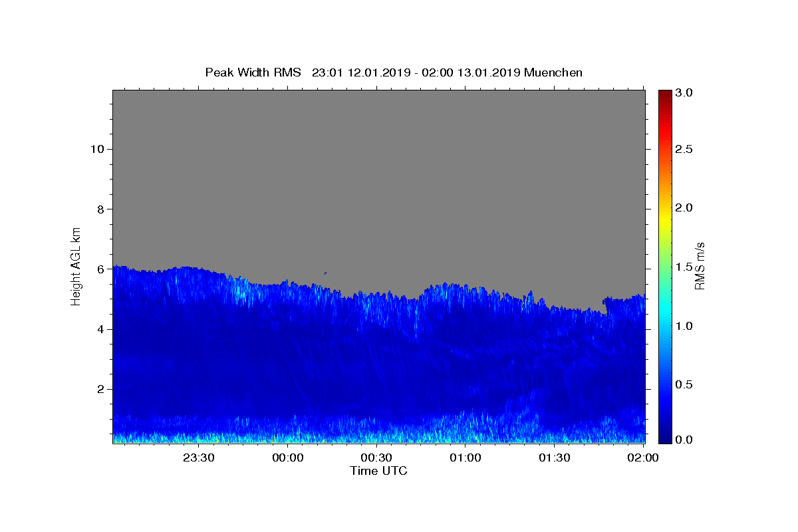Click the height 4 tick label

pos(102,329)
